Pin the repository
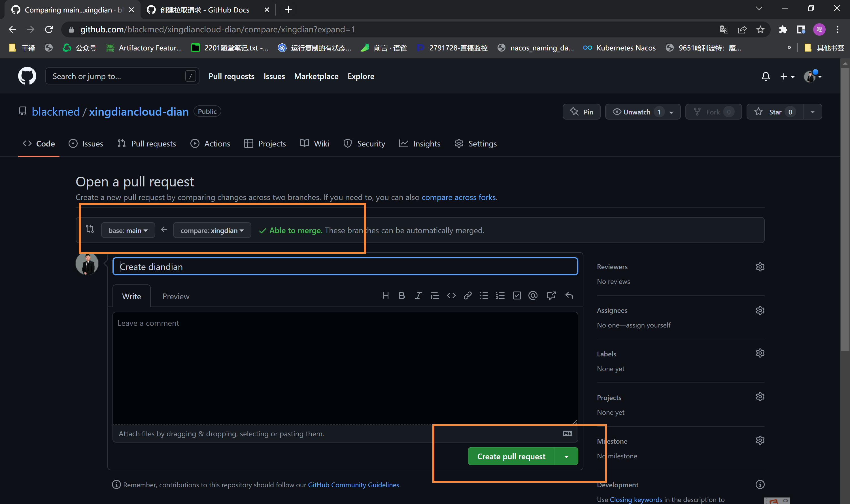 pyautogui.click(x=581, y=112)
